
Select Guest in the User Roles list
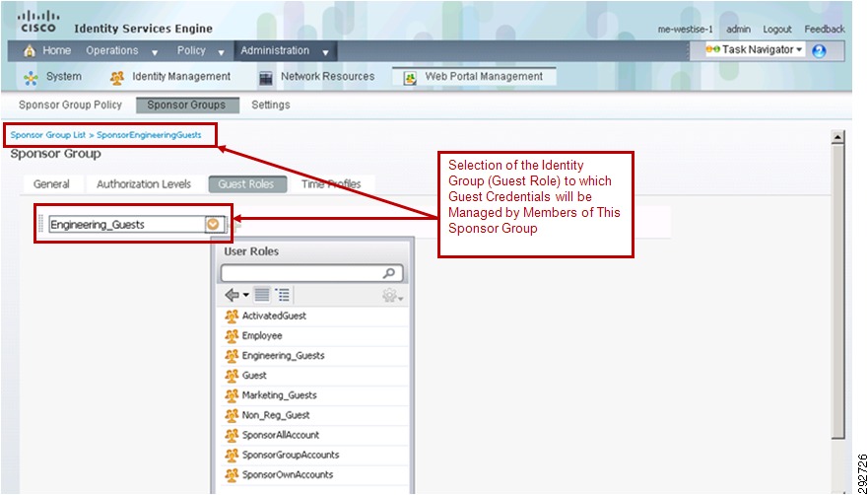coord(315,376)
